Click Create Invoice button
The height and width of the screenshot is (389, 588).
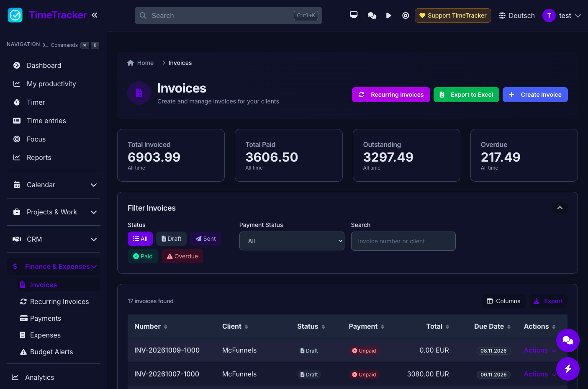click(535, 95)
